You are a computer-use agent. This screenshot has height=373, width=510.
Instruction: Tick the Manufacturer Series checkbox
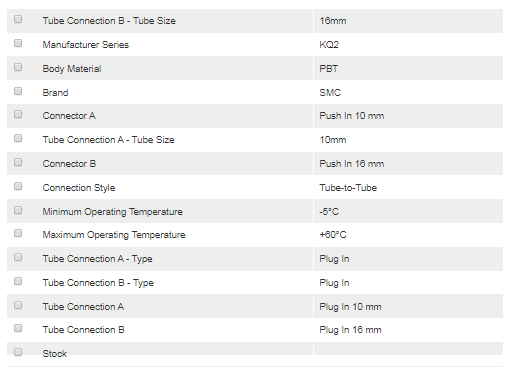pos(18,43)
